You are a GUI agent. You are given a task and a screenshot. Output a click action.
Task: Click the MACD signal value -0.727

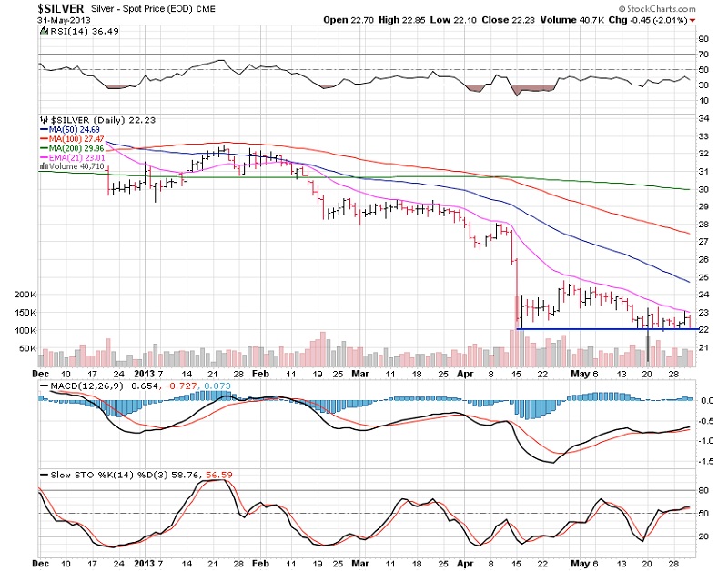tap(181, 386)
